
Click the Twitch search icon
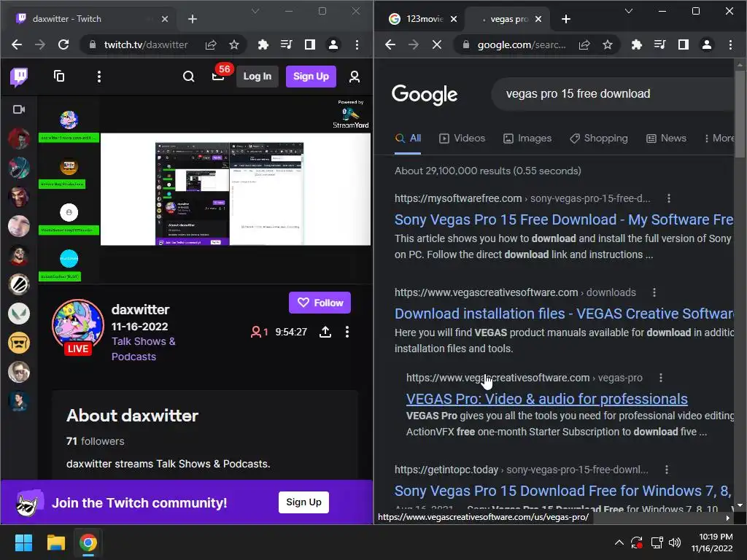[x=189, y=76]
